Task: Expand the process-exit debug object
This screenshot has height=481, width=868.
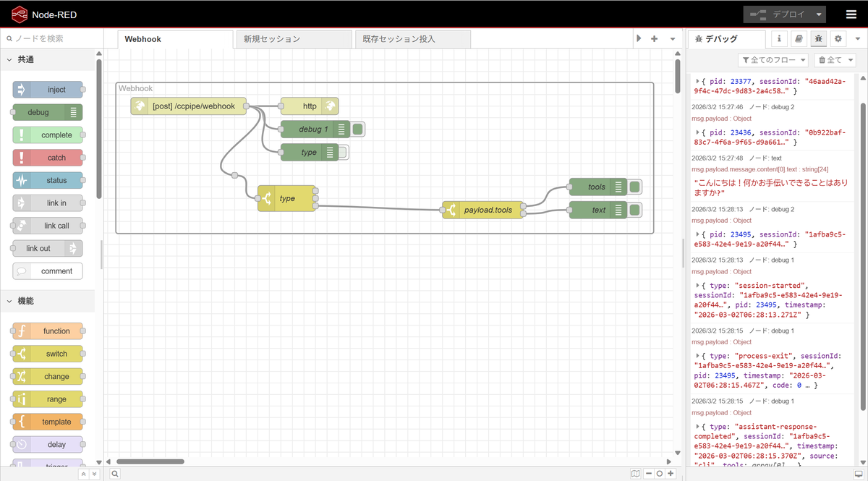Action: pos(698,356)
